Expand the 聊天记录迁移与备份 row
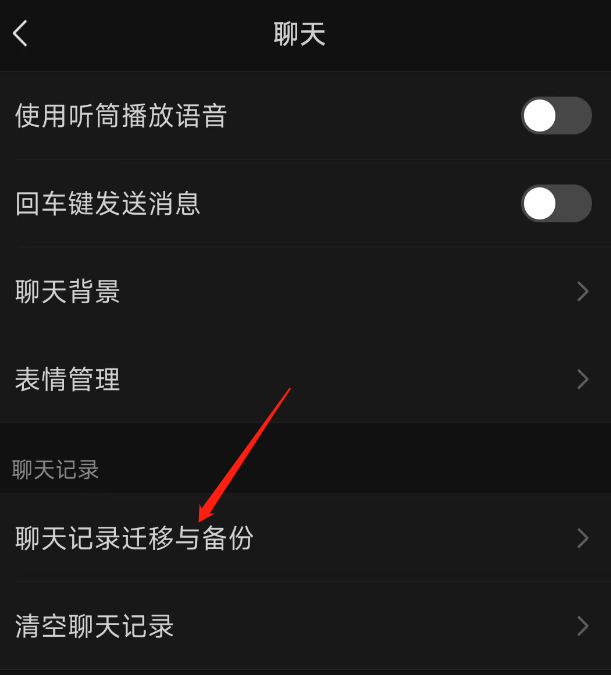Screen dimensions: 611x675 (305, 538)
